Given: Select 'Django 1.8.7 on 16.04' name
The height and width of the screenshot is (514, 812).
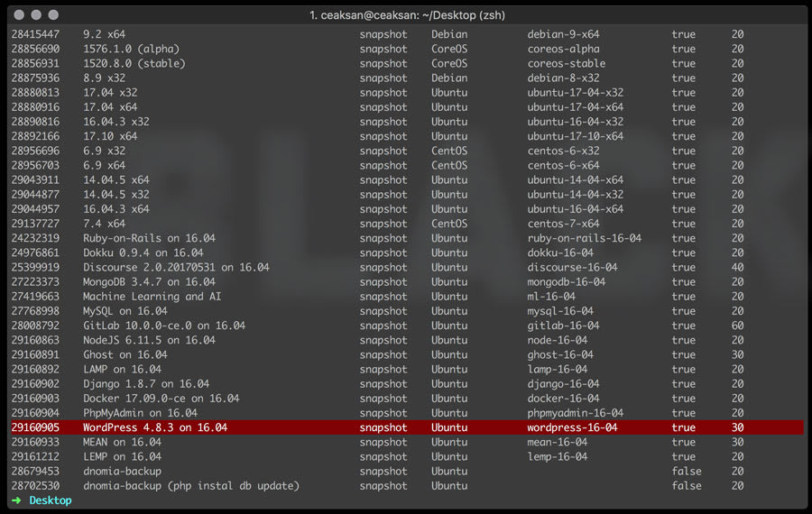Looking at the screenshot, I should (146, 383).
